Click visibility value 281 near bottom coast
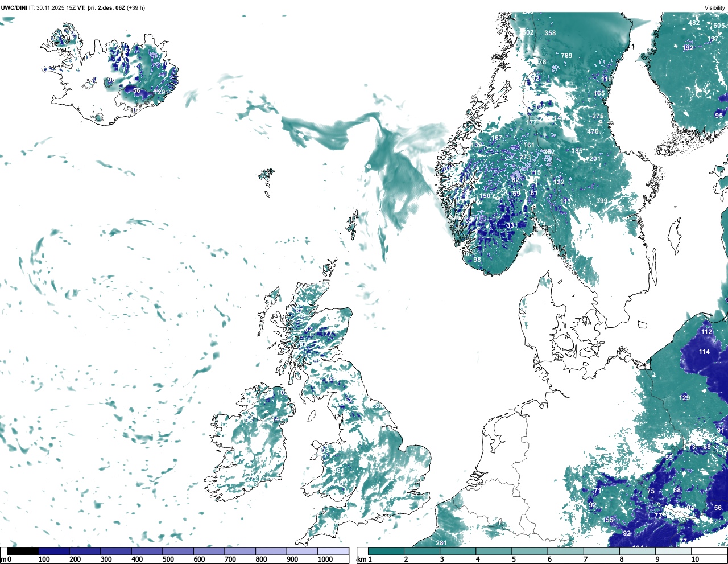 tap(441, 543)
